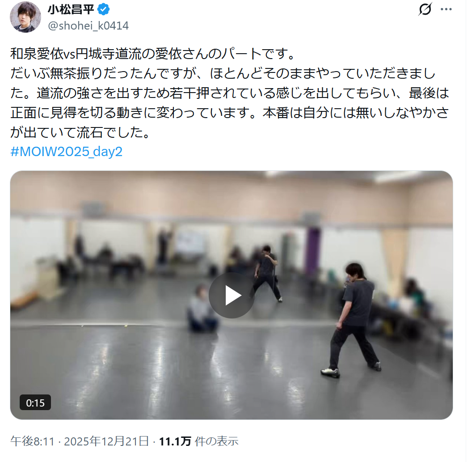The width and height of the screenshot is (476, 462).
Task: Click the 0:15 video duration badge
Action: click(35, 403)
